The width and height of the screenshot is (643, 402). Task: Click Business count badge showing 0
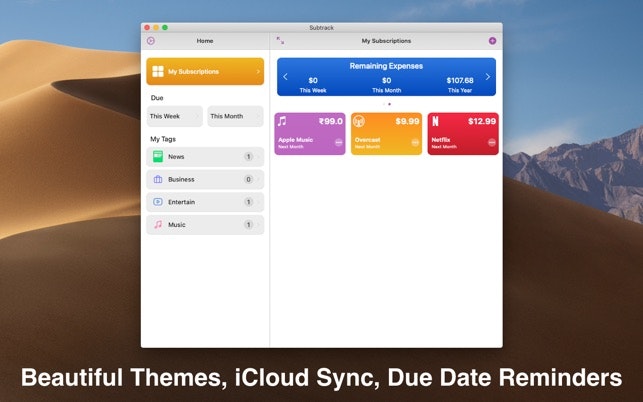point(248,179)
